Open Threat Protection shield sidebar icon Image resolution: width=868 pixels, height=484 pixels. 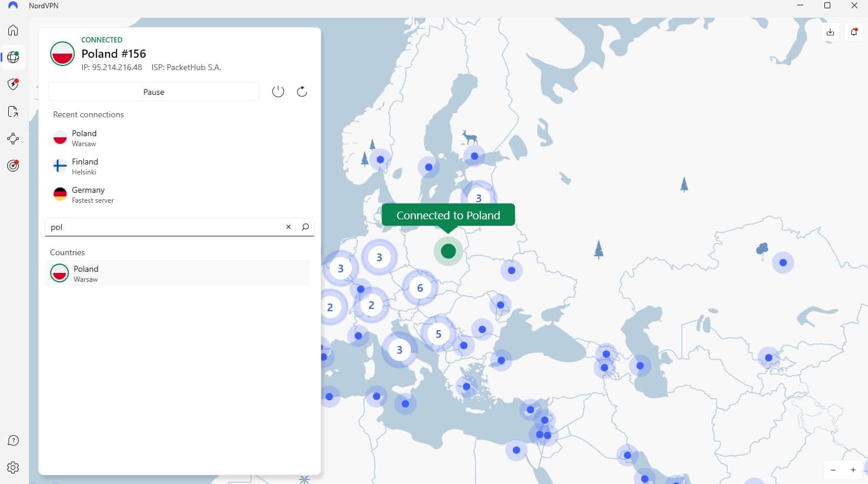coord(13,84)
